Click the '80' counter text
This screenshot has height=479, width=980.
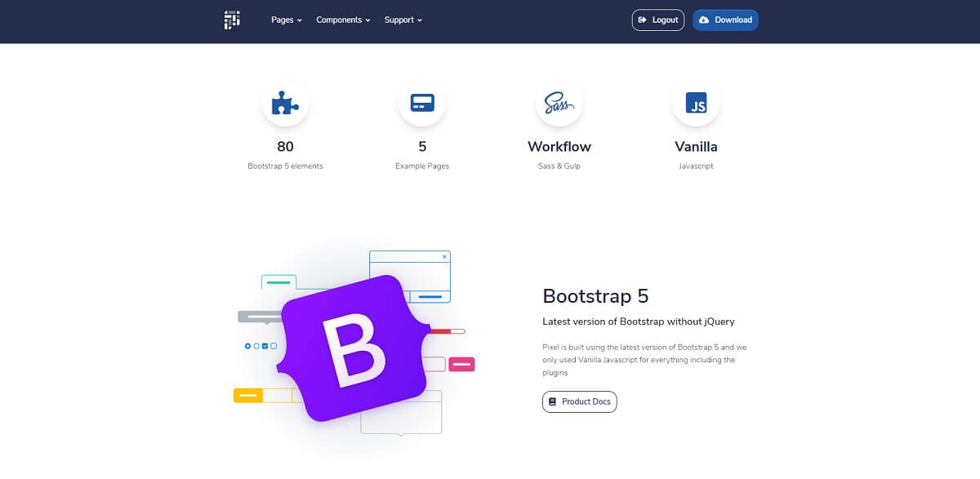(285, 147)
